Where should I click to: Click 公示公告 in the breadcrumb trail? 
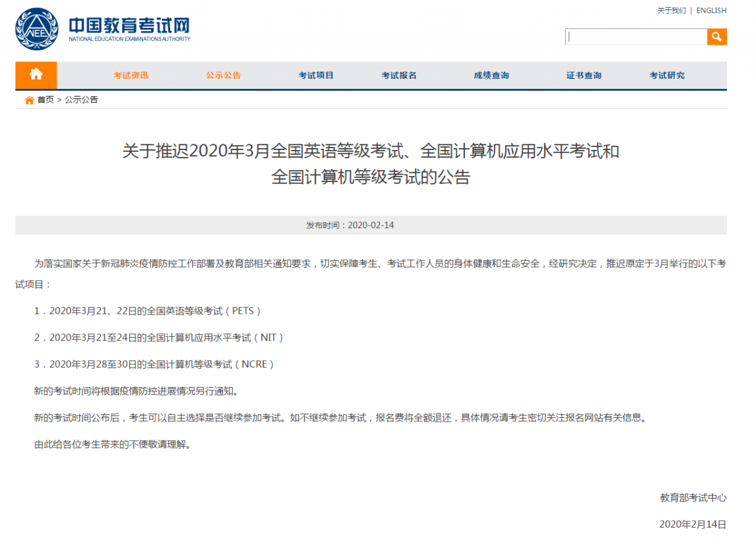pos(81,100)
